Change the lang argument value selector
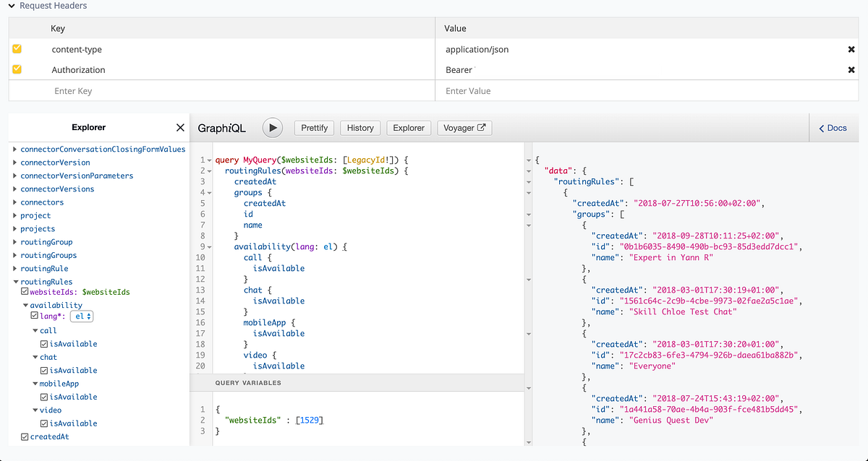This screenshot has width=868, height=461. (x=82, y=316)
